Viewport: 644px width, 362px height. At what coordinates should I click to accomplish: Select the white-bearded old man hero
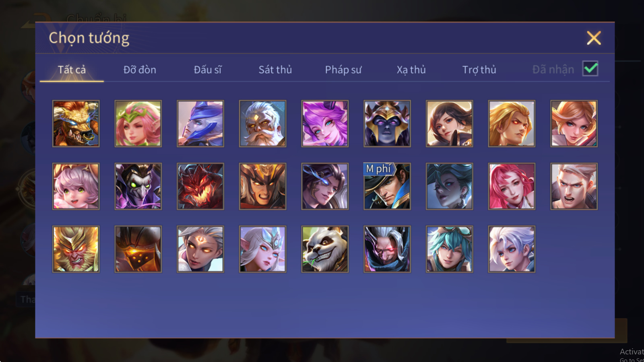tap(262, 123)
